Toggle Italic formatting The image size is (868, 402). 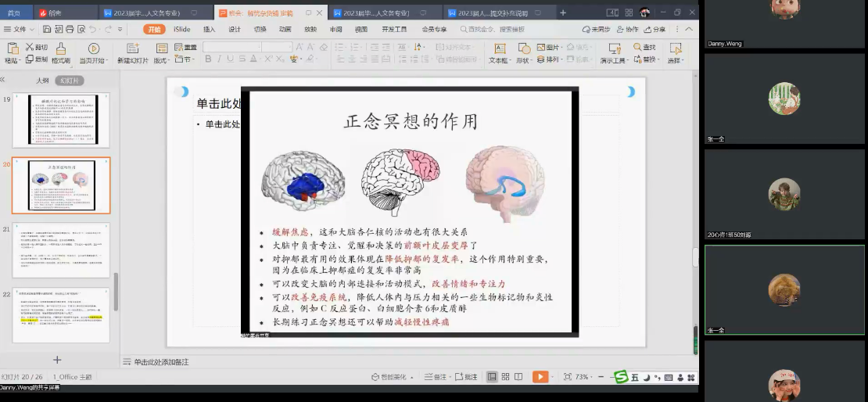pyautogui.click(x=220, y=59)
